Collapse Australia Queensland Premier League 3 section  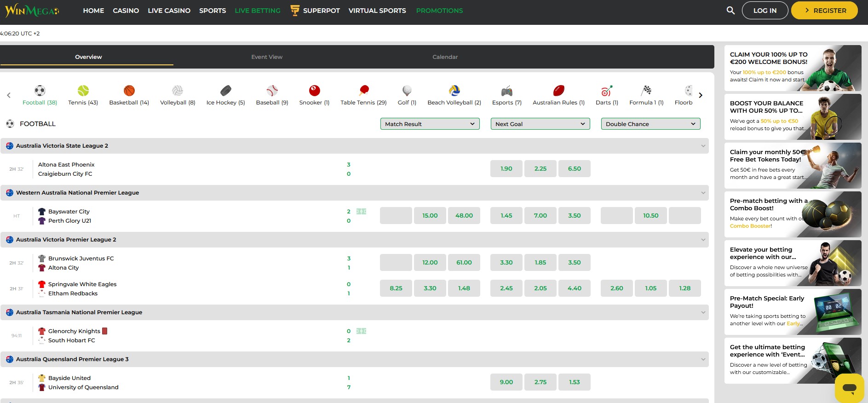pyautogui.click(x=703, y=359)
